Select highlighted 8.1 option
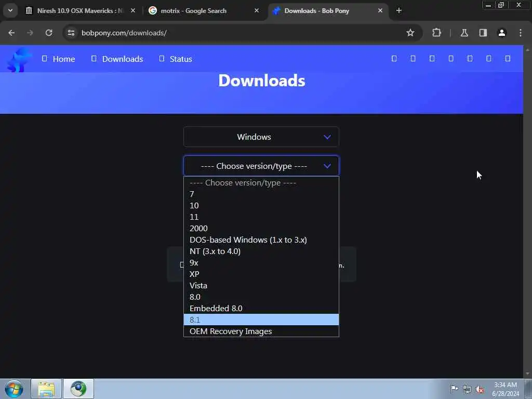 [x=261, y=320]
